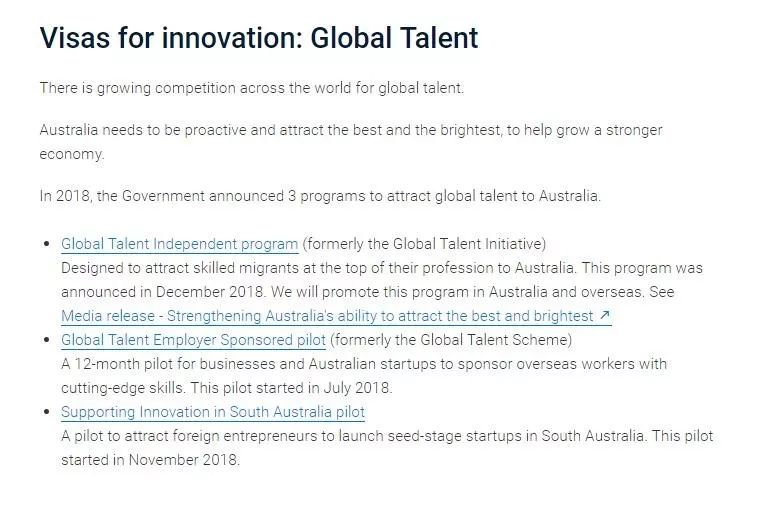The width and height of the screenshot is (773, 511).
Task: Click the "A 12-month pilot for businesses" line
Action: coord(364,364)
